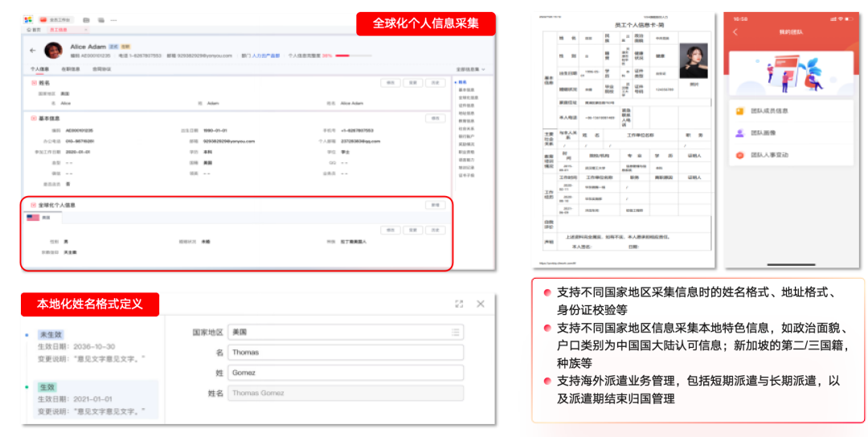Click the 个人信息完整度 progress bar
This screenshot has height=437, width=868.
click(342, 56)
